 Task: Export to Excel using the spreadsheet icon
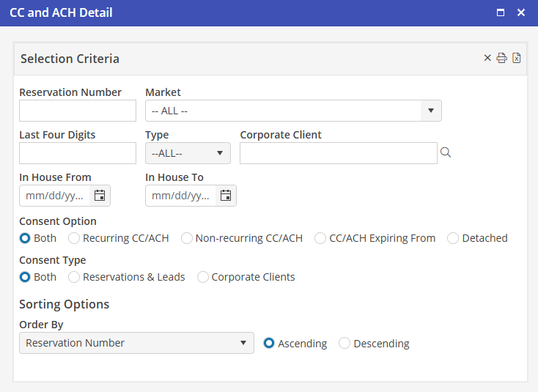(x=516, y=59)
